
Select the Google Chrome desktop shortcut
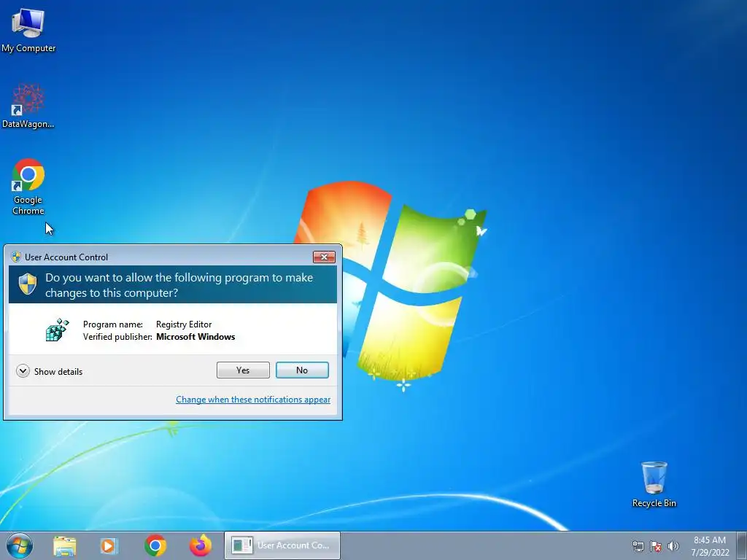coord(28,186)
